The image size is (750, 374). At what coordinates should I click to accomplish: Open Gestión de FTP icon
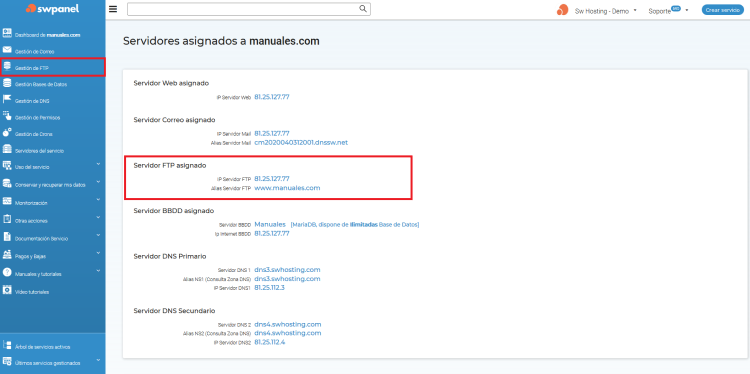pos(7,67)
